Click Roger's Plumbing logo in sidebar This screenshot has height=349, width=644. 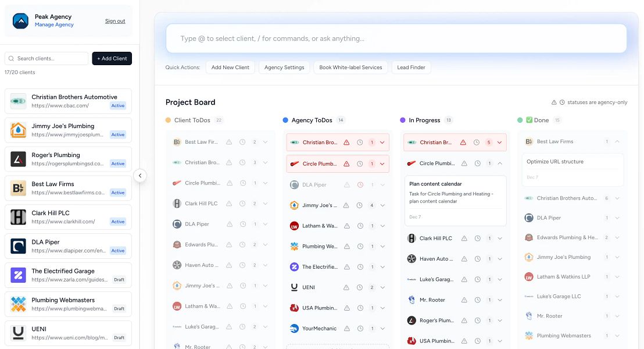18,159
